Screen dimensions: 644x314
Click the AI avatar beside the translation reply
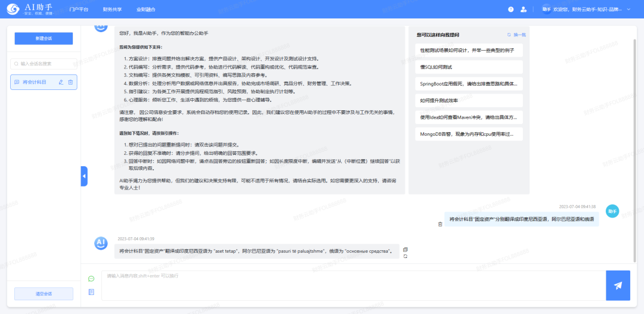pos(101,243)
